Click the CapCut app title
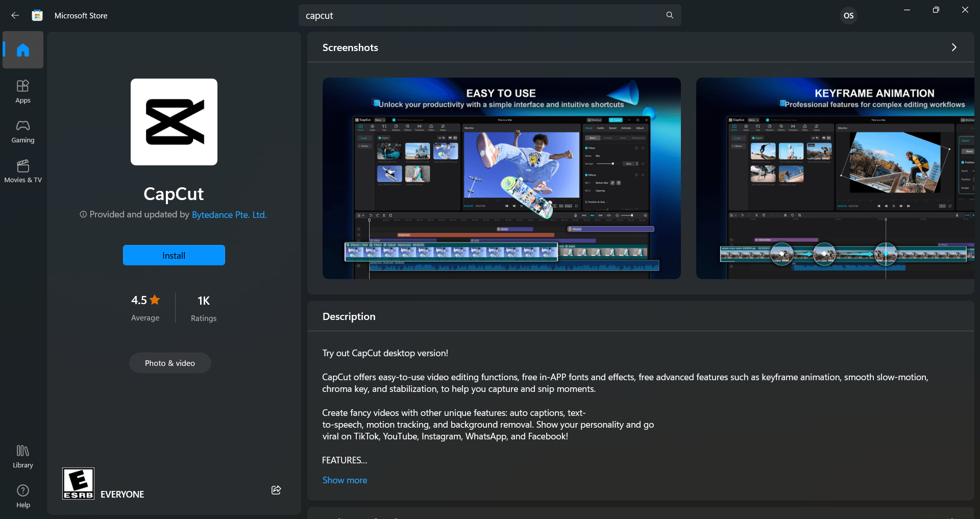The height and width of the screenshot is (519, 980). coord(174,194)
